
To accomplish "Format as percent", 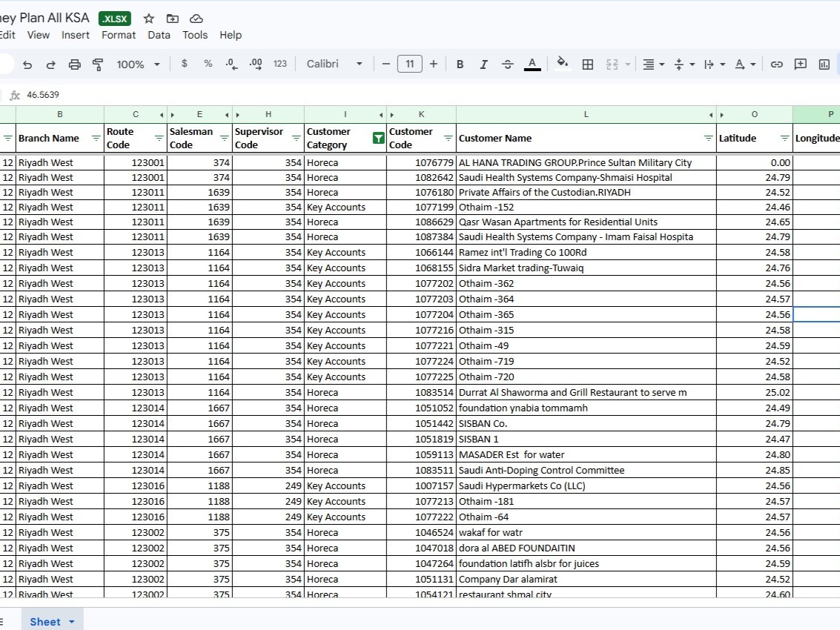I will point(208,64).
